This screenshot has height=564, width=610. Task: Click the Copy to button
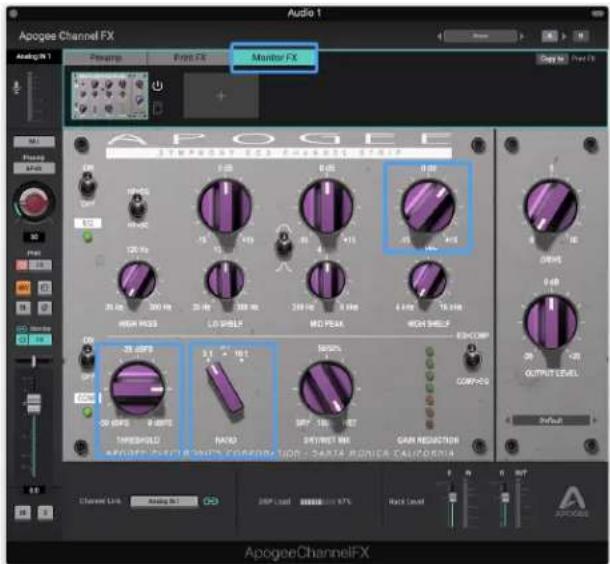(552, 59)
